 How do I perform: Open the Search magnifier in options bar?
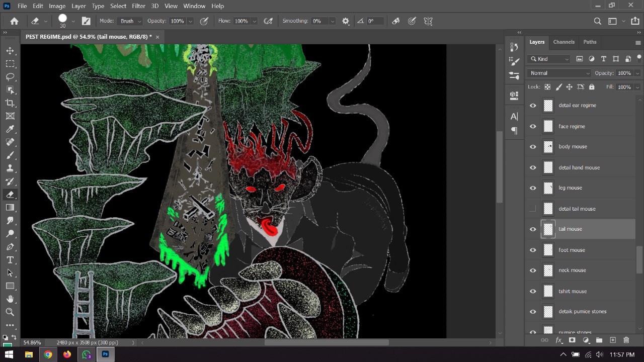coord(597,21)
